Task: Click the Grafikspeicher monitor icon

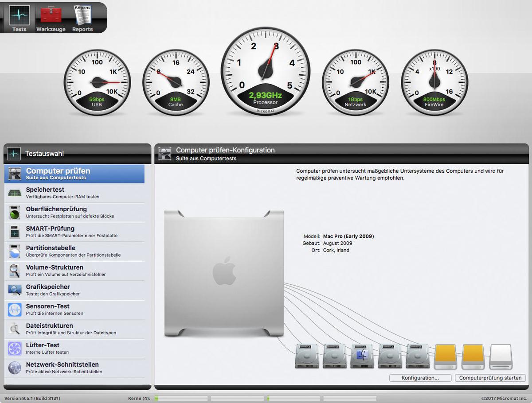Action: [x=15, y=290]
